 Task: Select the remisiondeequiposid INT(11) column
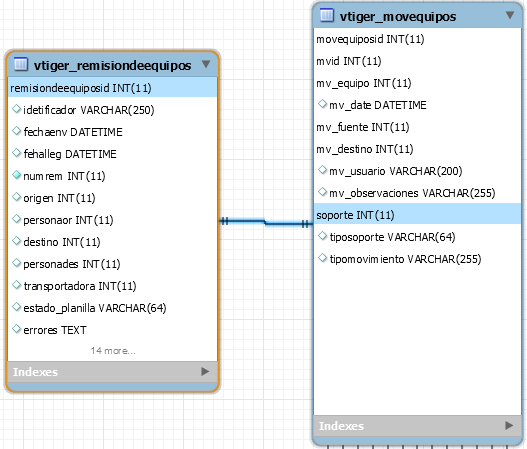pos(113,87)
